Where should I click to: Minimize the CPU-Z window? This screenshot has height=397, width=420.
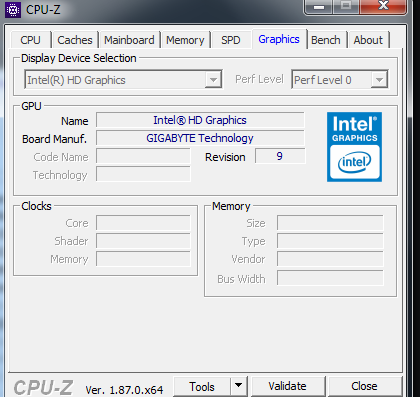pyautogui.click(x=319, y=6)
